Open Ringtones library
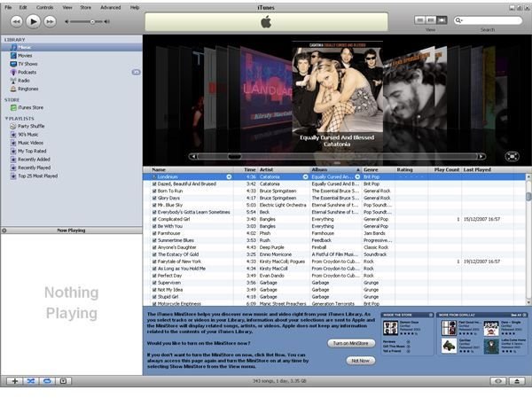Screen dimensions: 532x398 (71, 89)
